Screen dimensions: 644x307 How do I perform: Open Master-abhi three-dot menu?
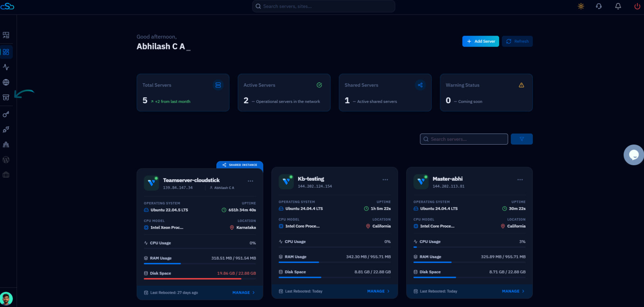click(x=520, y=180)
